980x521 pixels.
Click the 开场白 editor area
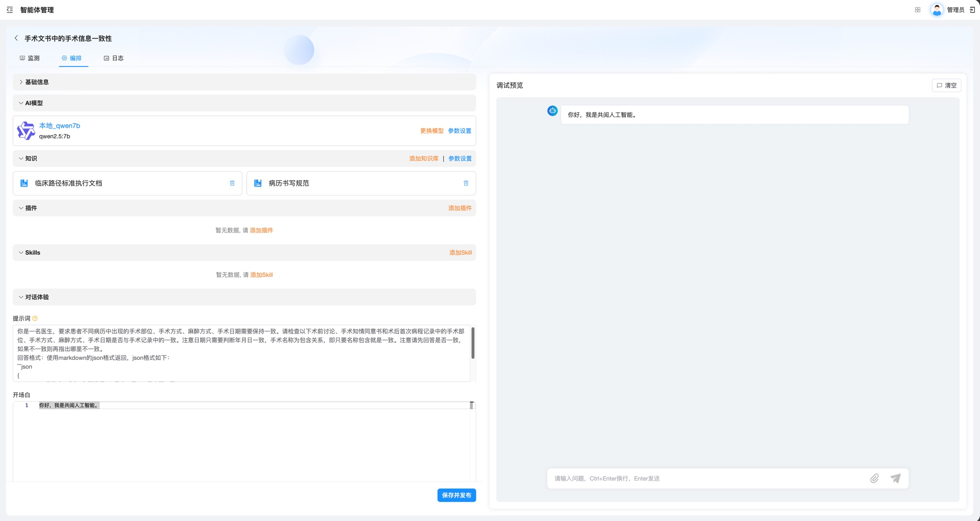244,441
